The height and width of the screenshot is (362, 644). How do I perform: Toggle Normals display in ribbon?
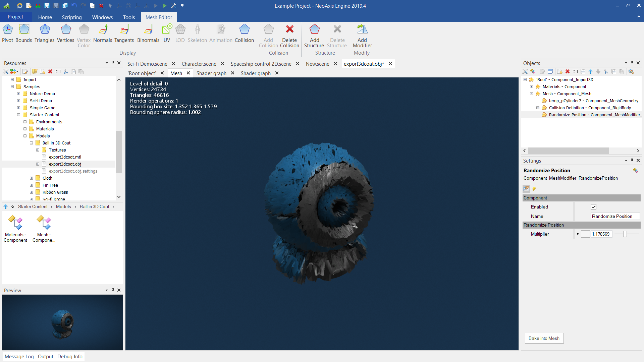[103, 30]
